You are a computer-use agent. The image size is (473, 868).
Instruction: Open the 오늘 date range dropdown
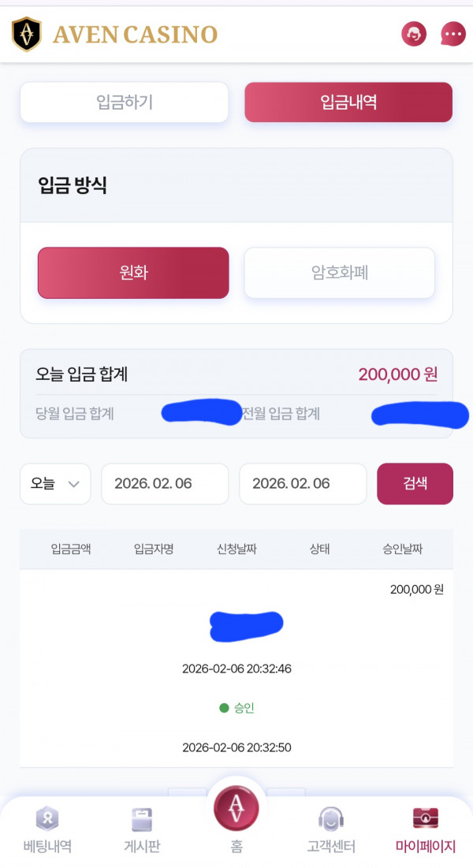55,483
